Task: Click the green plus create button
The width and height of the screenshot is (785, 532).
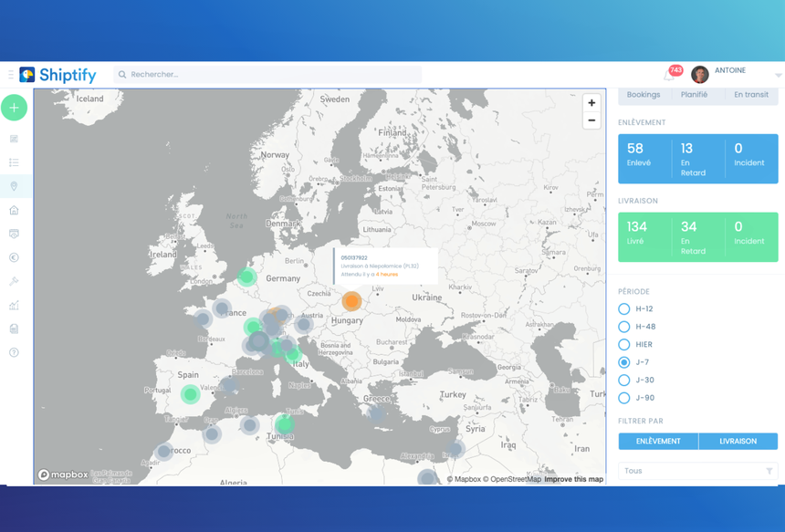Action: click(14, 108)
